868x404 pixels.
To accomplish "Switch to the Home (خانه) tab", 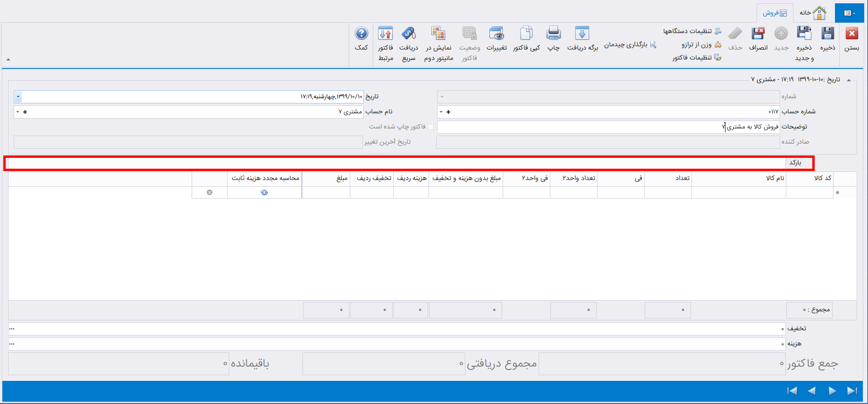I will [x=813, y=13].
